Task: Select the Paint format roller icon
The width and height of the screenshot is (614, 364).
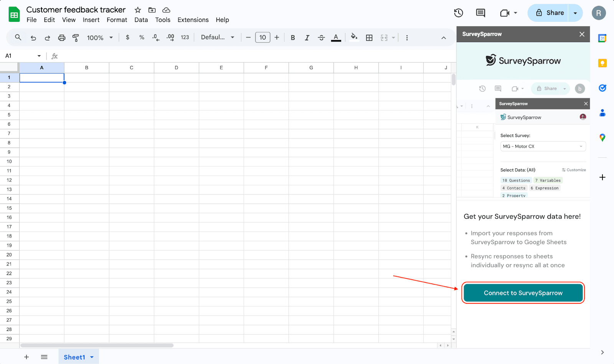Action: (76, 38)
